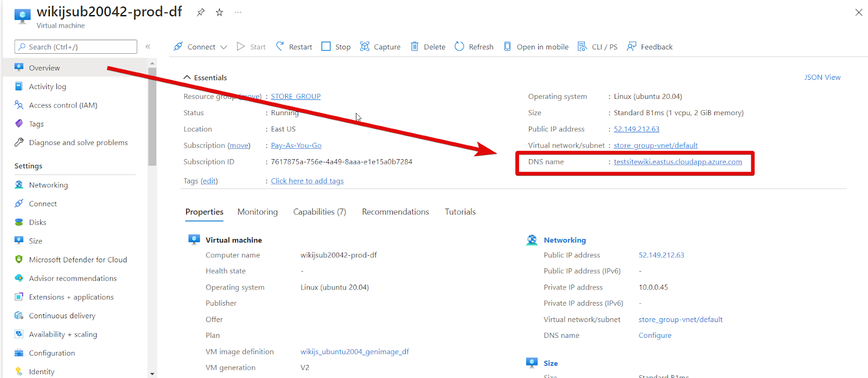Click the Start VM button
The height and width of the screenshot is (378, 868).
point(251,47)
